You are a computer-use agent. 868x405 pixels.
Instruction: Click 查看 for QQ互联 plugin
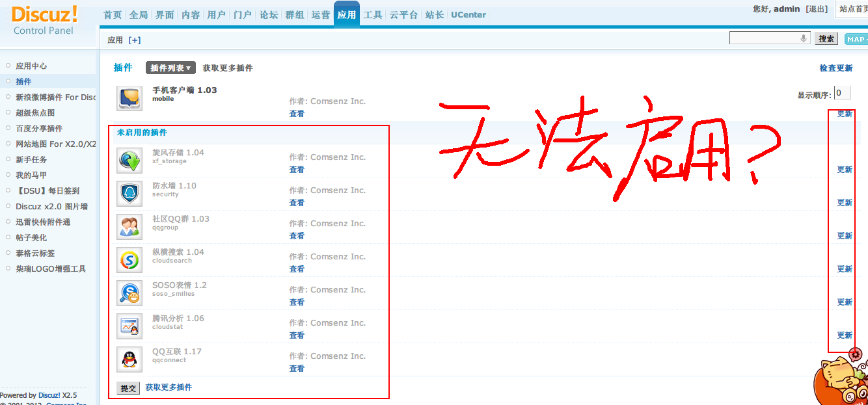tap(297, 369)
